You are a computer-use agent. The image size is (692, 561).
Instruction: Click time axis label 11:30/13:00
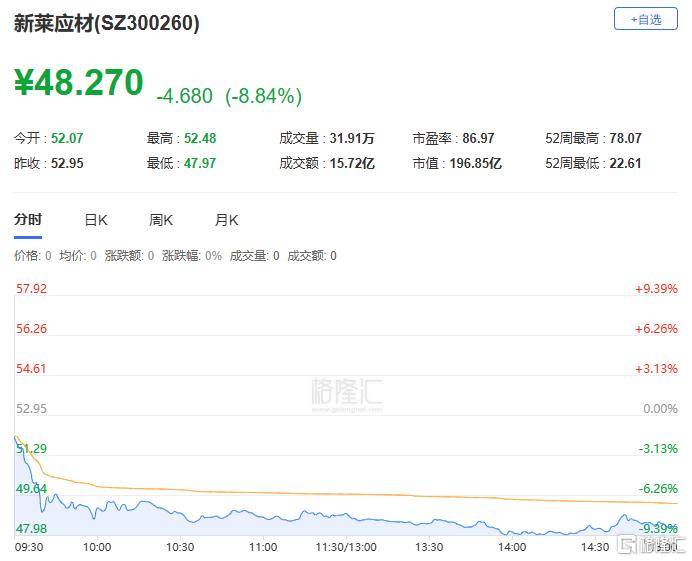point(346,547)
